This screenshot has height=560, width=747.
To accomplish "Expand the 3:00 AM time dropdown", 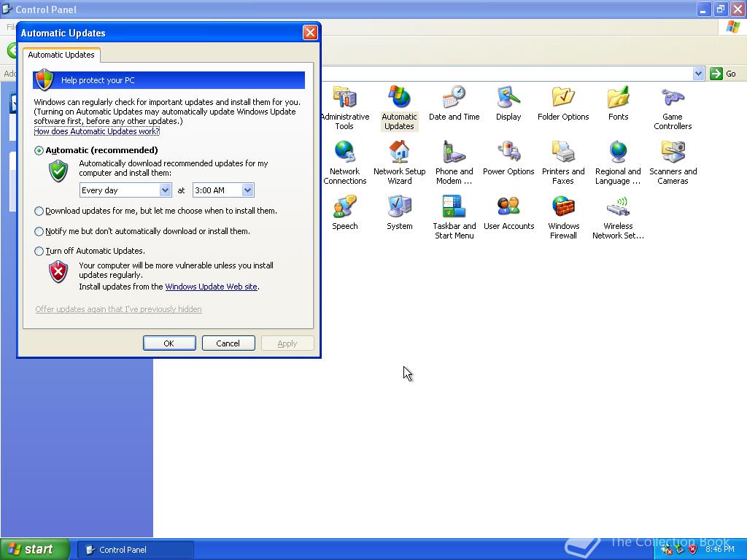I will [x=247, y=190].
